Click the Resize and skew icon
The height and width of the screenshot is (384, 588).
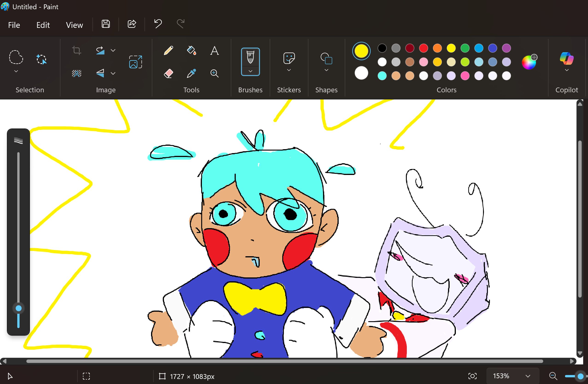(x=136, y=62)
